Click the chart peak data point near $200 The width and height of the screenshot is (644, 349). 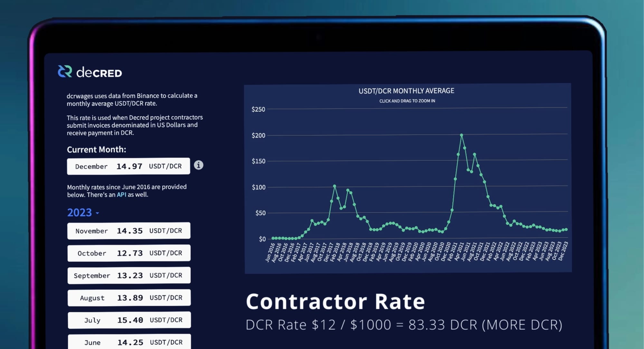(461, 135)
